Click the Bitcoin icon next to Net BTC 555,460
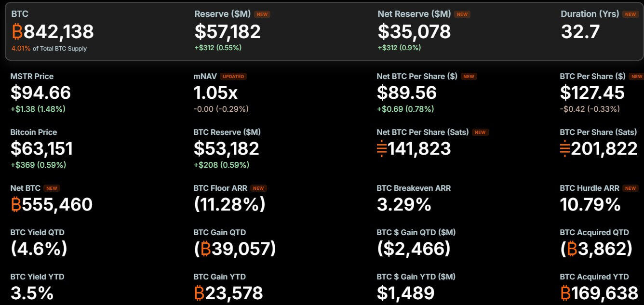 (16, 204)
